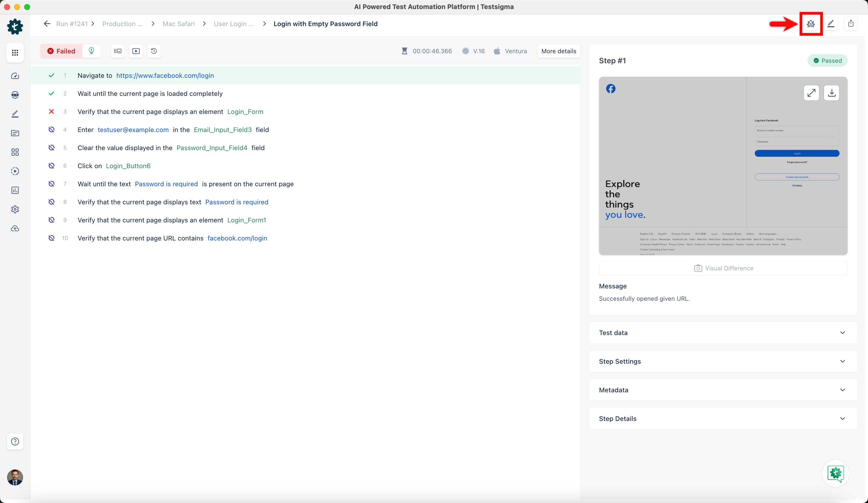The image size is (868, 503).
Task: Click the report bug icon in header
Action: 811,24
